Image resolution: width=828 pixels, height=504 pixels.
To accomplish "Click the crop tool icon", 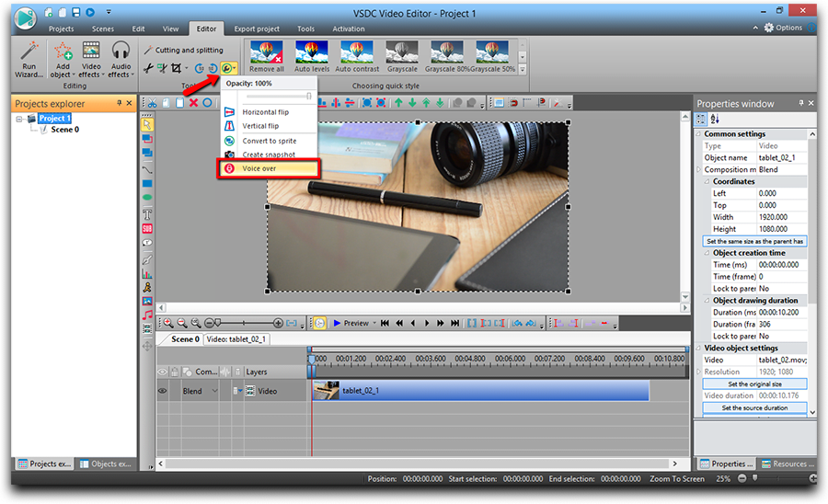I will point(177,68).
